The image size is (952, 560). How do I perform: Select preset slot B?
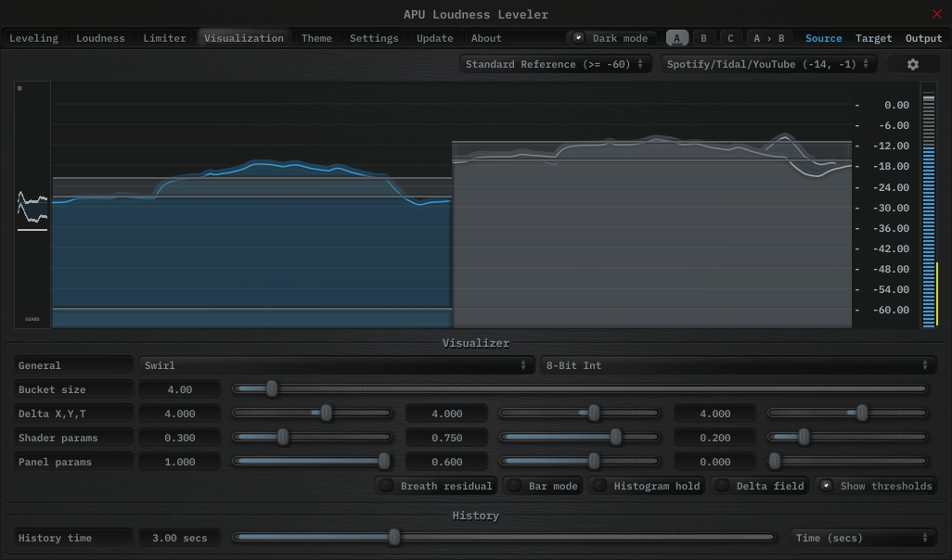[703, 38]
